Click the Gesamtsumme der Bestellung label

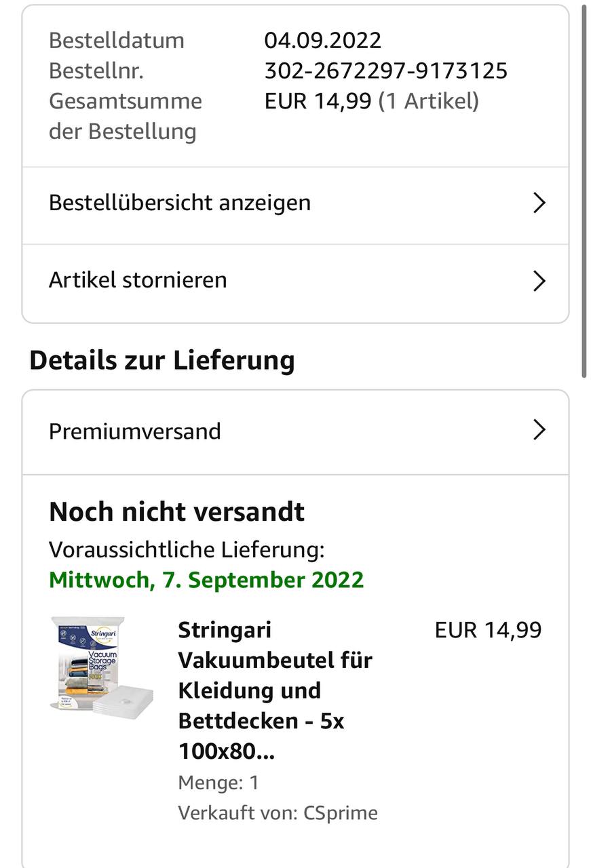(126, 116)
